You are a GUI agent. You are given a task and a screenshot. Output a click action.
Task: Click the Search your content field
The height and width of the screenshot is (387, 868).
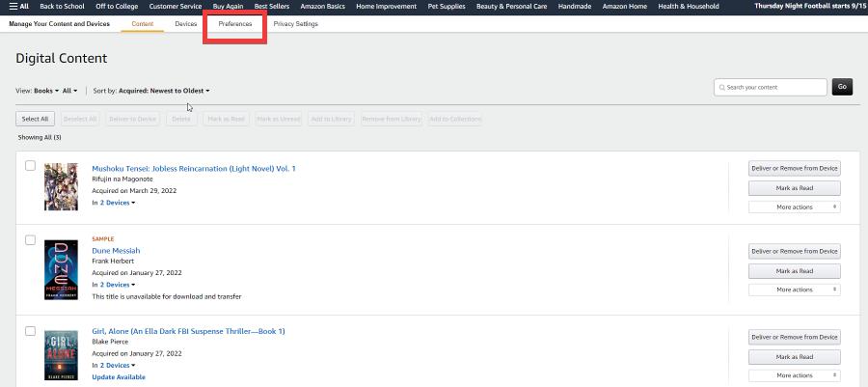pos(771,88)
